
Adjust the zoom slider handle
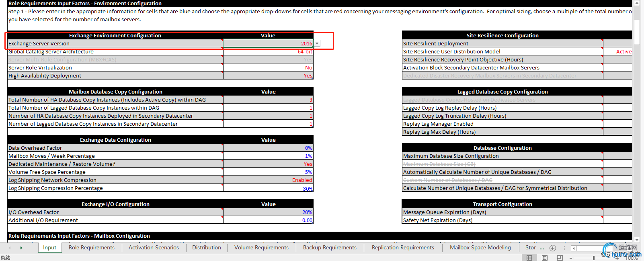[594, 258]
